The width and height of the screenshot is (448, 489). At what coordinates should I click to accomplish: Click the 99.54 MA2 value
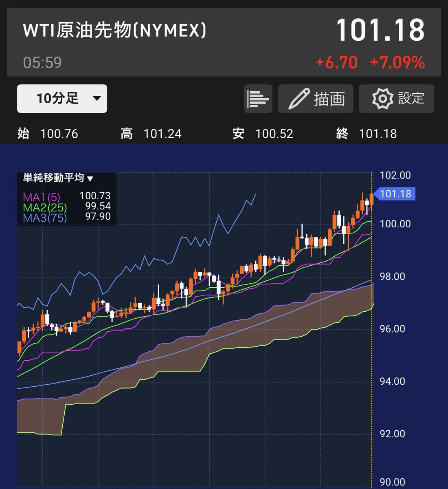pos(98,206)
